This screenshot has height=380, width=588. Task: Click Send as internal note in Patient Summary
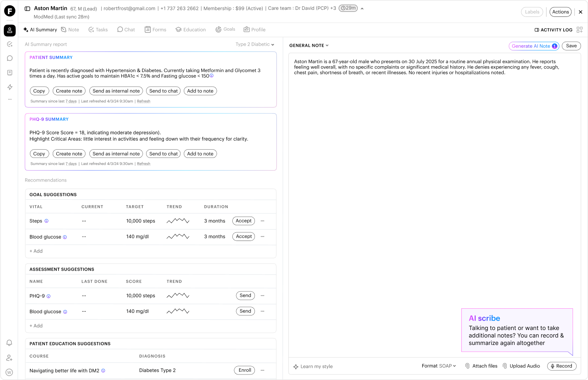pyautogui.click(x=116, y=91)
